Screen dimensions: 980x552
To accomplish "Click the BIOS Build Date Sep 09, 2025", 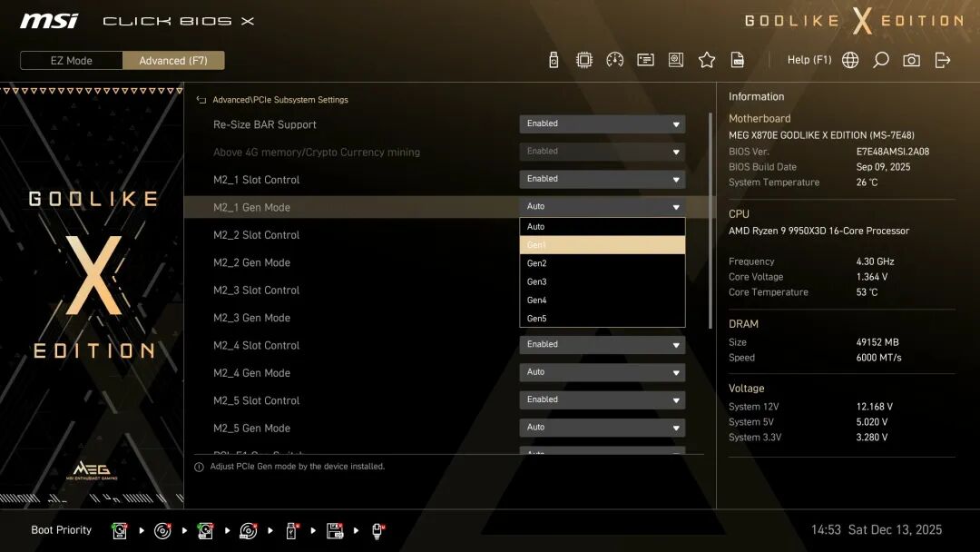I will coord(883,168).
